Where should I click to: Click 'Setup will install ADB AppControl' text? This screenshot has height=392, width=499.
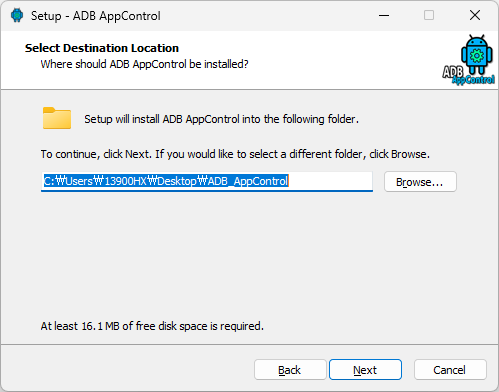pyautogui.click(x=221, y=119)
